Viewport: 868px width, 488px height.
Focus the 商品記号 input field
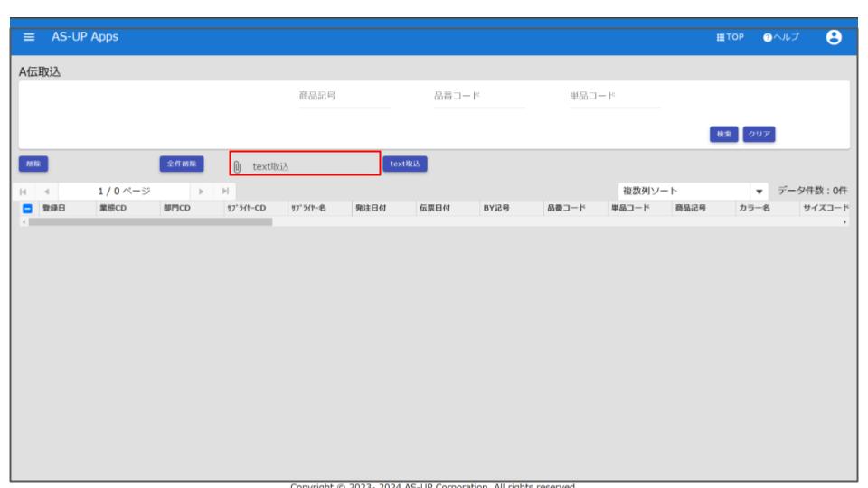tap(344, 98)
